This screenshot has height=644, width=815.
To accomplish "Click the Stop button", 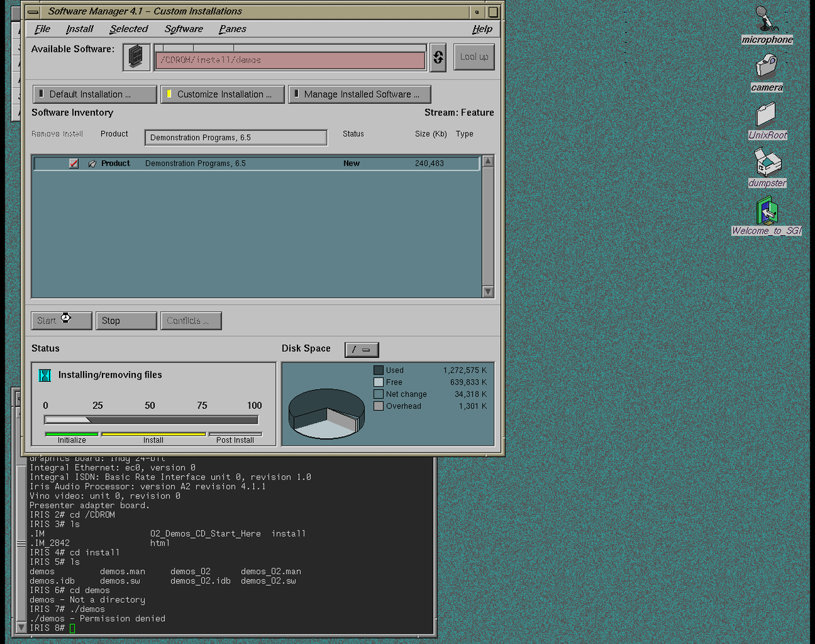I will coord(126,321).
